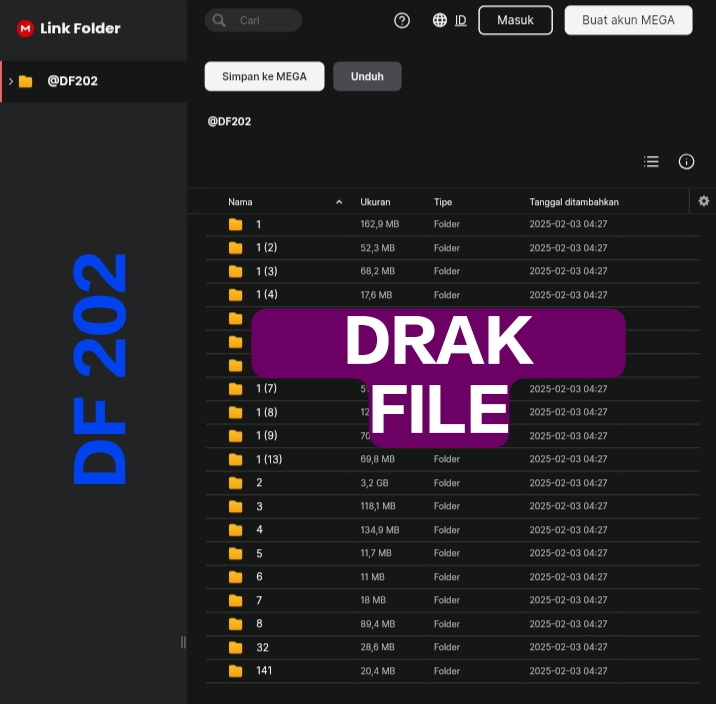Click the sidebar resize handle
The image size is (716, 704).
(183, 642)
